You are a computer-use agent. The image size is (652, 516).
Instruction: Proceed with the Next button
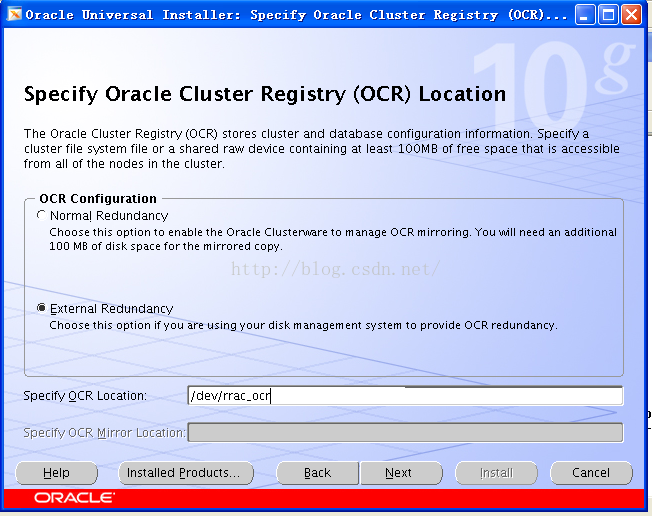401,473
